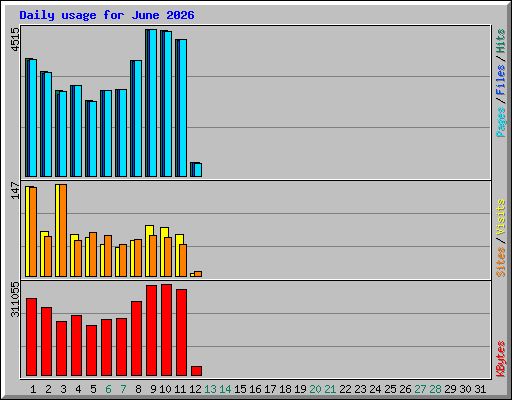This screenshot has width=512, height=400.
Task: Select the day 8 cyan pages bar
Action: click(138, 118)
